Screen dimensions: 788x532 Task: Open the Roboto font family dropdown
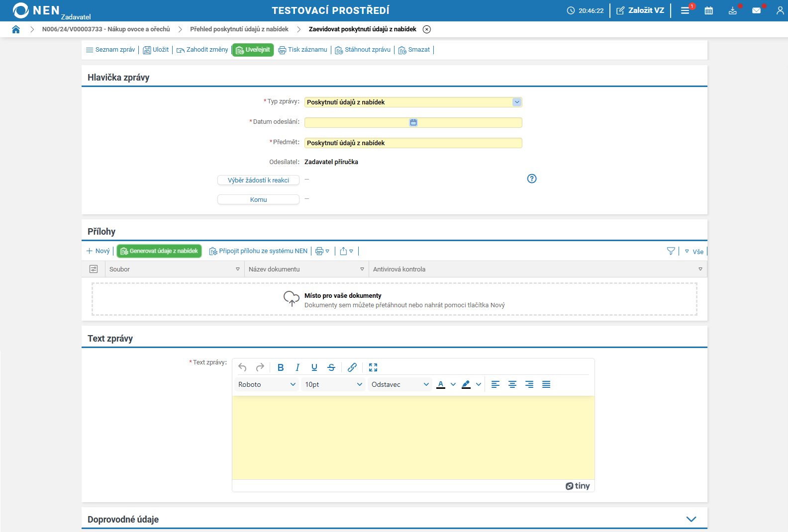coord(267,384)
